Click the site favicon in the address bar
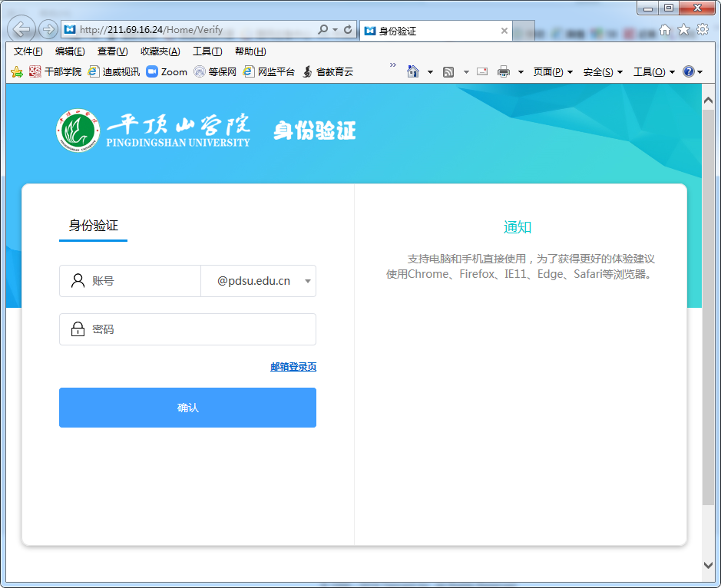Image resolution: width=721 pixels, height=588 pixels. tap(70, 29)
